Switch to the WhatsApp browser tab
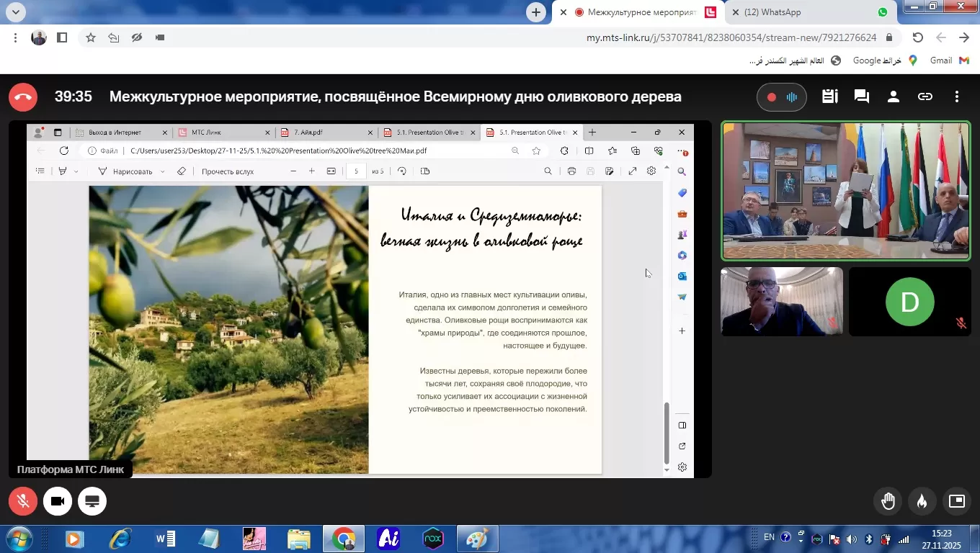The height and width of the screenshot is (553, 980). tap(811, 12)
